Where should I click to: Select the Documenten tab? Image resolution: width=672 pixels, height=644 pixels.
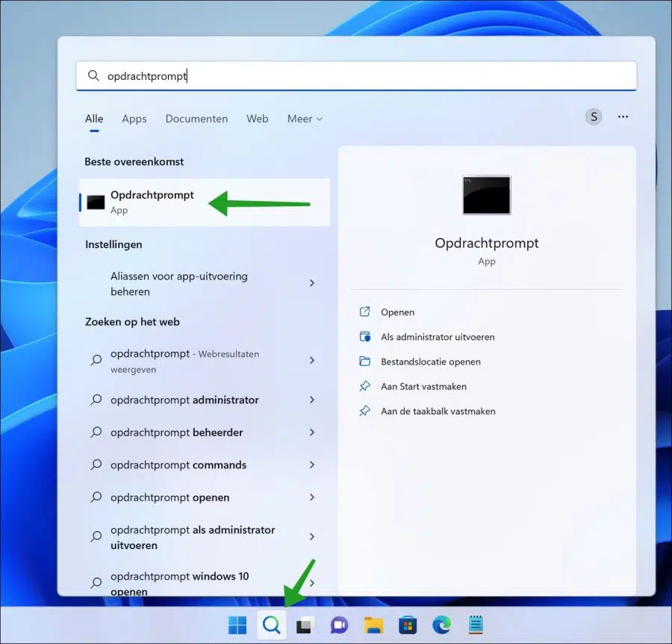pos(196,119)
